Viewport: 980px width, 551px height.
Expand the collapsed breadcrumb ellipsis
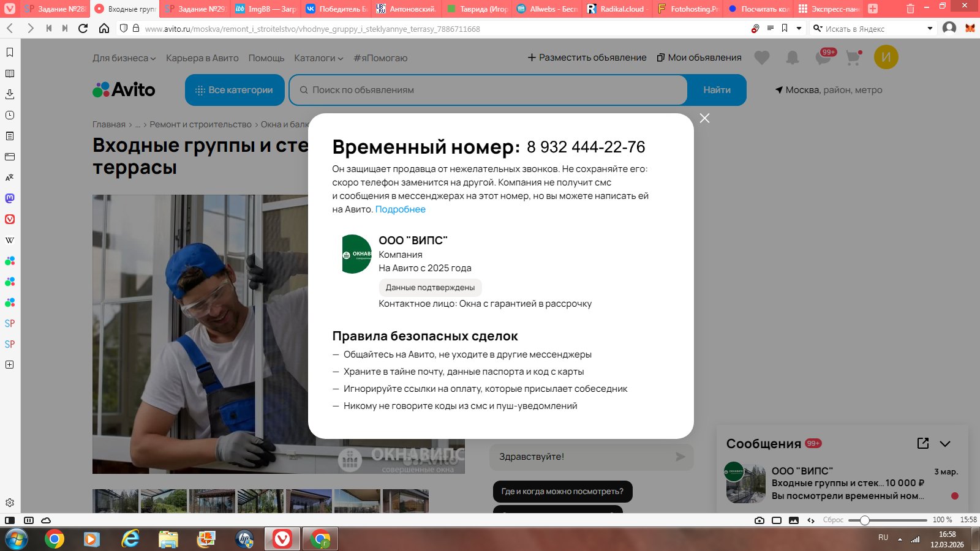tap(138, 124)
